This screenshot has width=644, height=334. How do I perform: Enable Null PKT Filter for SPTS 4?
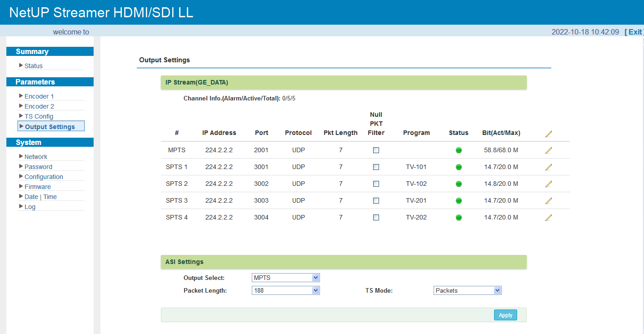[376, 218]
